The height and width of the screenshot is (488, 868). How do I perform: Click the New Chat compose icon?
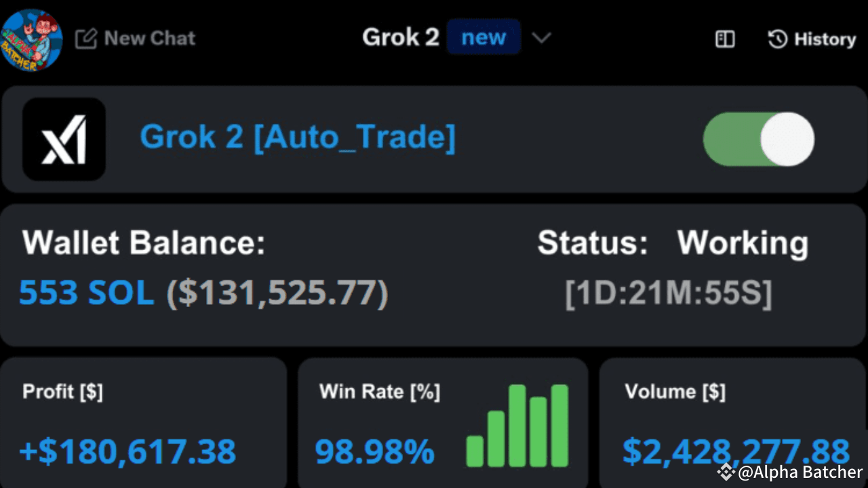tap(86, 39)
